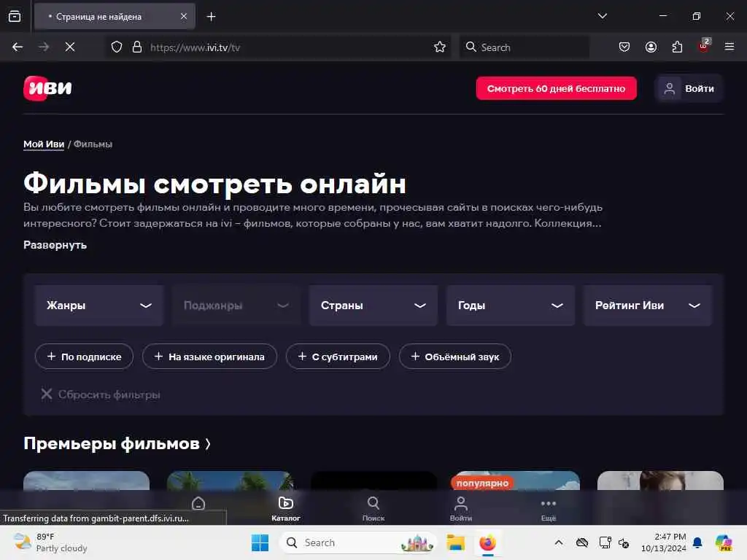Open the Жанры dropdown
The image size is (747, 560).
99,306
